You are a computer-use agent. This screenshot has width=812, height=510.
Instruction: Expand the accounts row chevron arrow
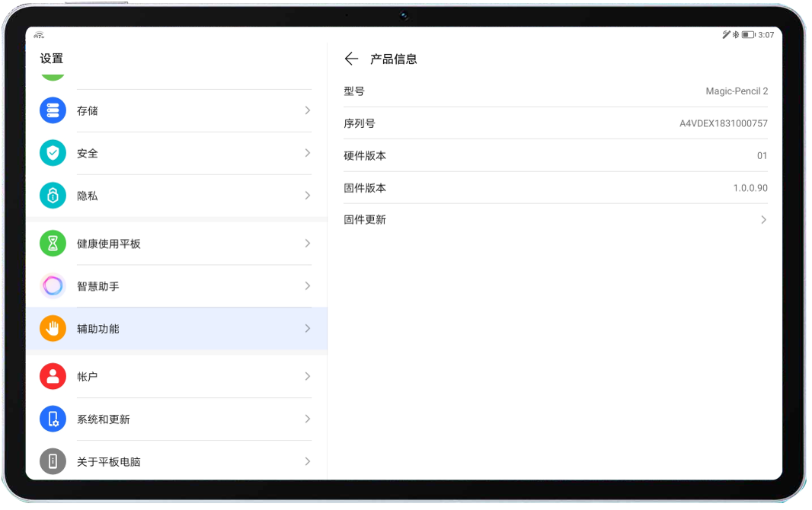(308, 376)
